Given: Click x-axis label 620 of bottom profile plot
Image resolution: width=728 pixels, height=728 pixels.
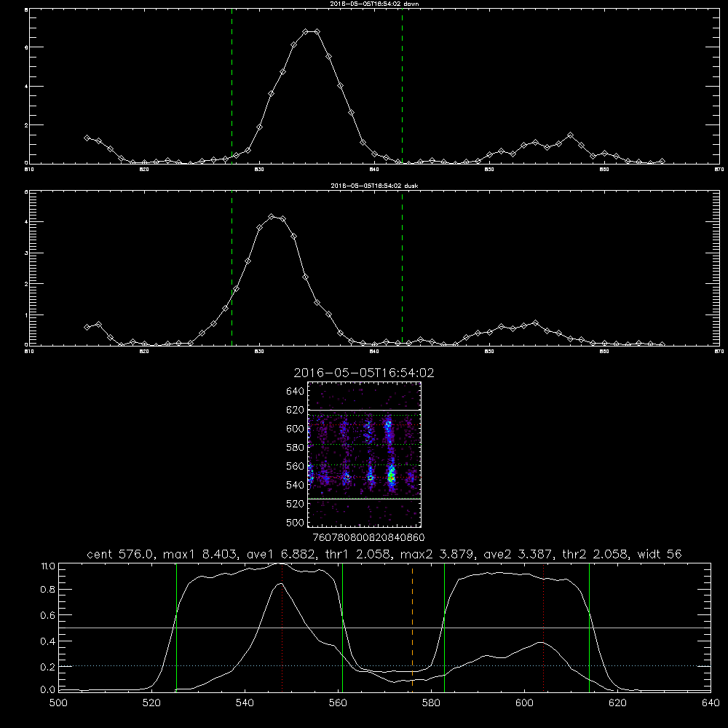Looking at the screenshot, I should (618, 703).
